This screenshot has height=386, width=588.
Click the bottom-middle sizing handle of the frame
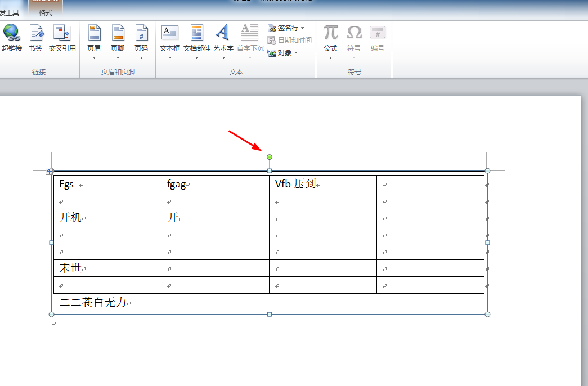(x=270, y=315)
